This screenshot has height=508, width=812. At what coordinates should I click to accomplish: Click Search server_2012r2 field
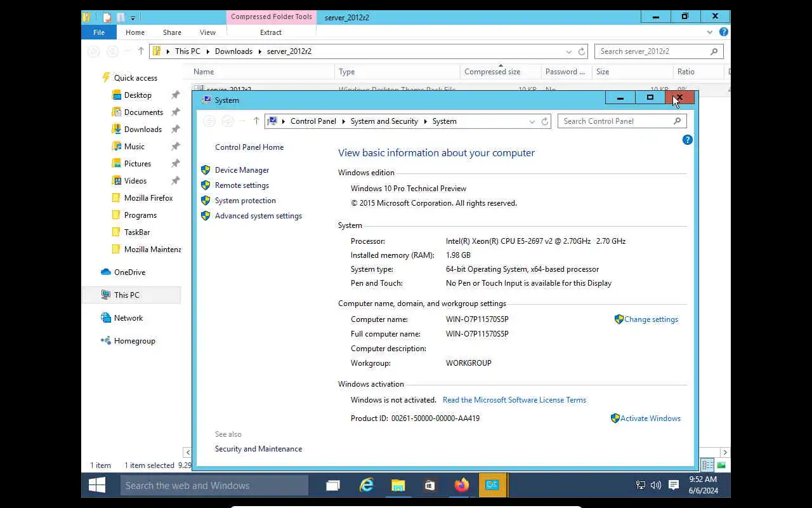(658, 51)
